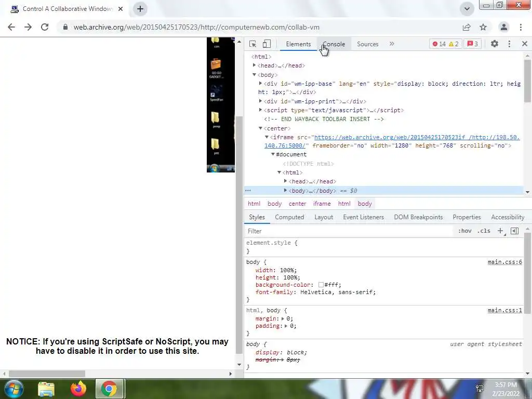Screen dimensions: 532x399
Task: Show more DevTools tabs chevron
Action: coord(392,44)
